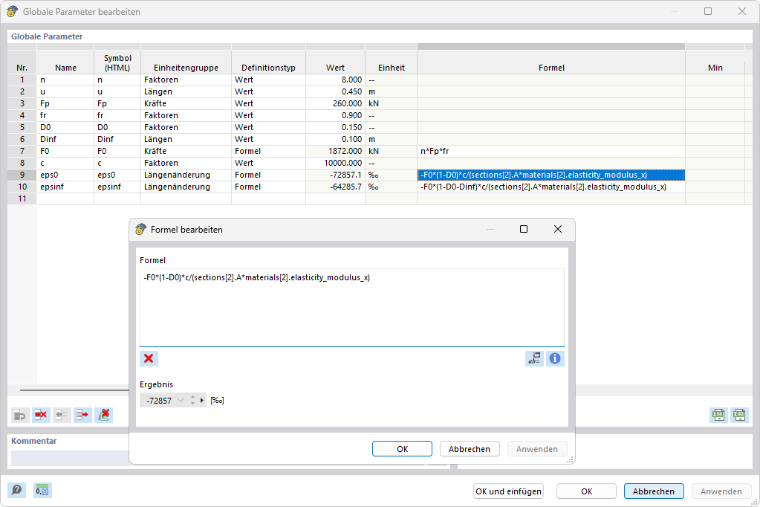Click the OK und einfügen button

508,491
